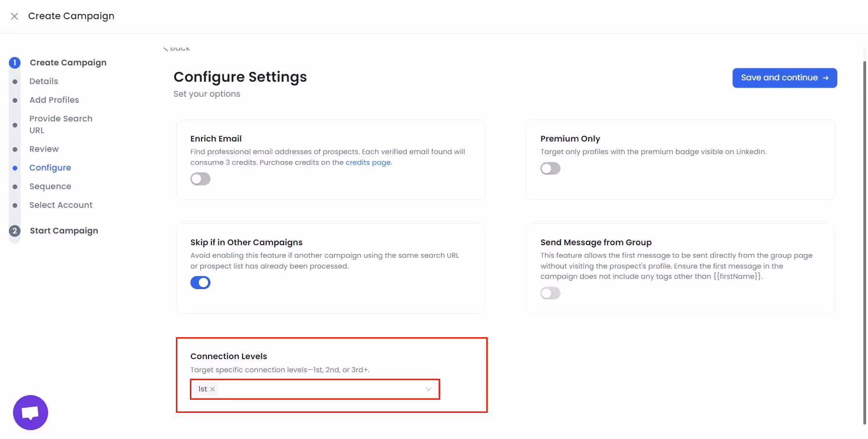Open the Add Profiles step

[54, 100]
